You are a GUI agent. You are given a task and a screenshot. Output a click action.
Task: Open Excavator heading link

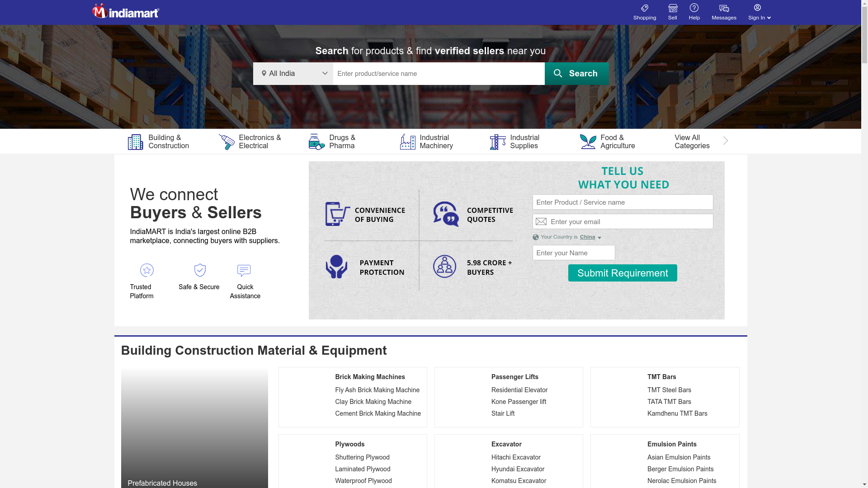click(506, 444)
